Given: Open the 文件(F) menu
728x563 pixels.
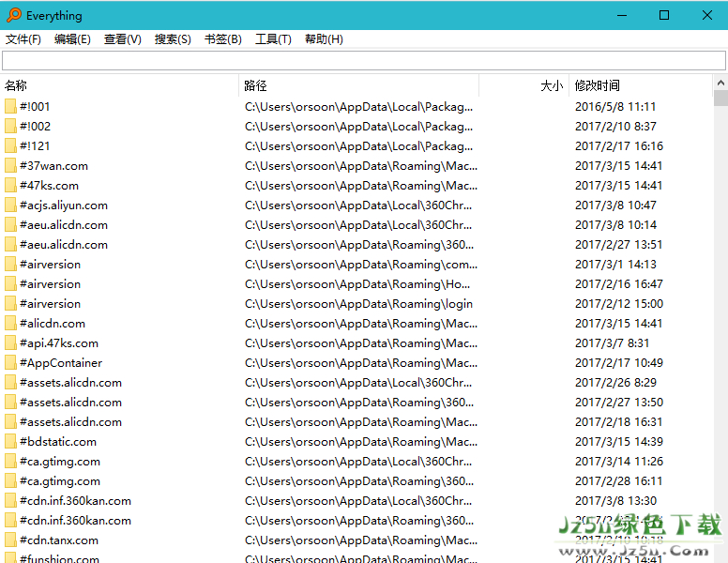Looking at the screenshot, I should (x=23, y=39).
